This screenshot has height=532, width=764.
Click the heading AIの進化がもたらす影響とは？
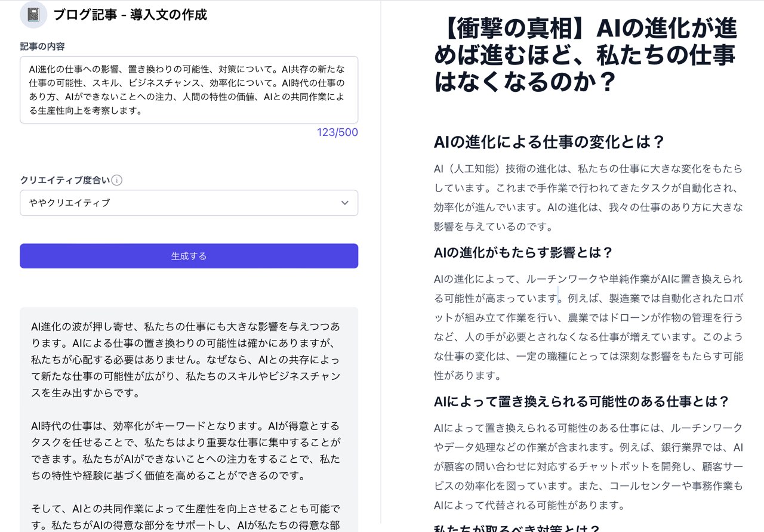pyautogui.click(x=522, y=253)
